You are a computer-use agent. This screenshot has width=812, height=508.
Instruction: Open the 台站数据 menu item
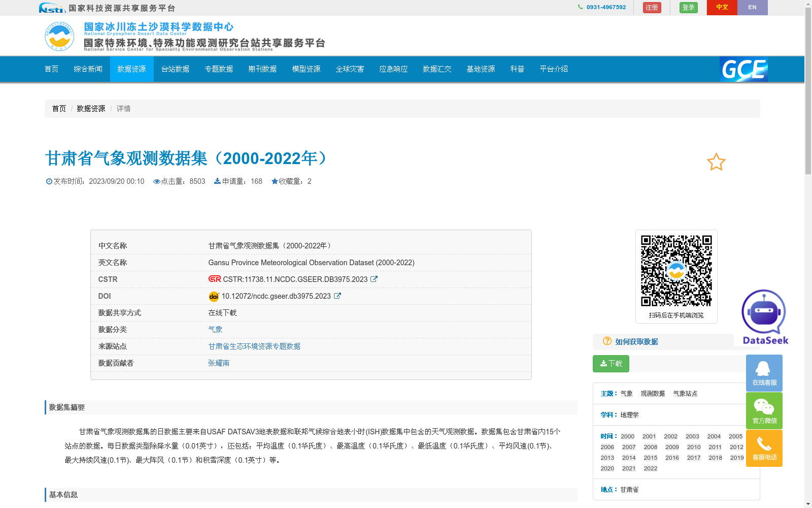pyautogui.click(x=175, y=69)
